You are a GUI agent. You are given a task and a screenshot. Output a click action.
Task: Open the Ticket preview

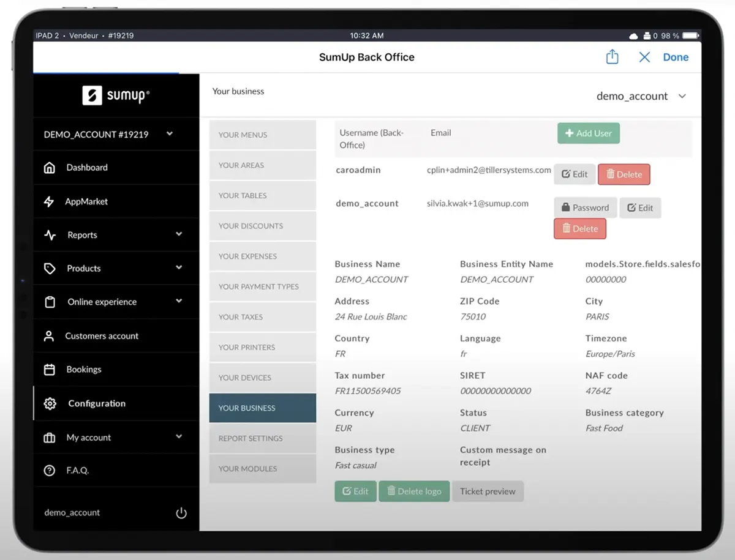(488, 491)
